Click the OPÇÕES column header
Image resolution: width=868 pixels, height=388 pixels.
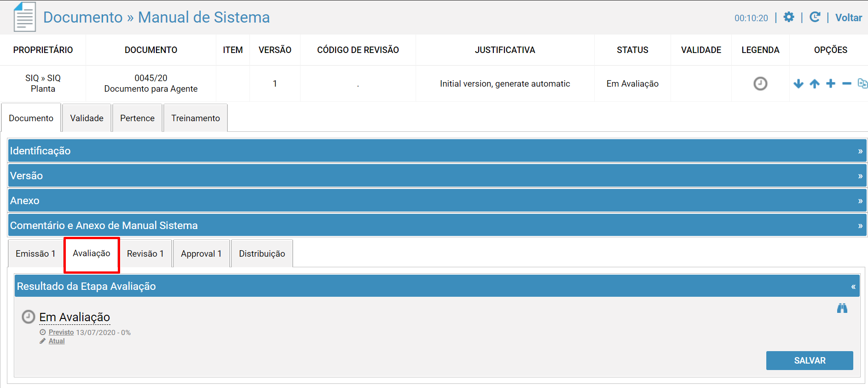831,50
